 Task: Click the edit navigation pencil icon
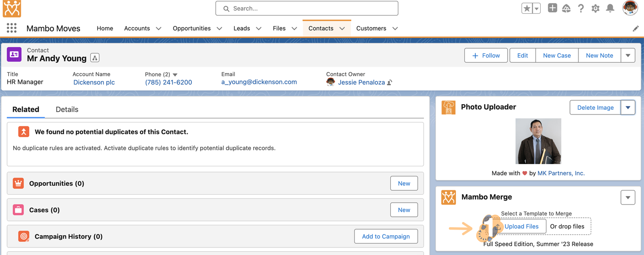[636, 28]
